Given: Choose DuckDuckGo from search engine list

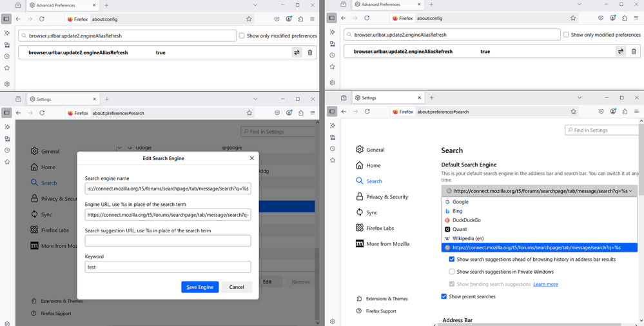Looking at the screenshot, I should [540, 220].
